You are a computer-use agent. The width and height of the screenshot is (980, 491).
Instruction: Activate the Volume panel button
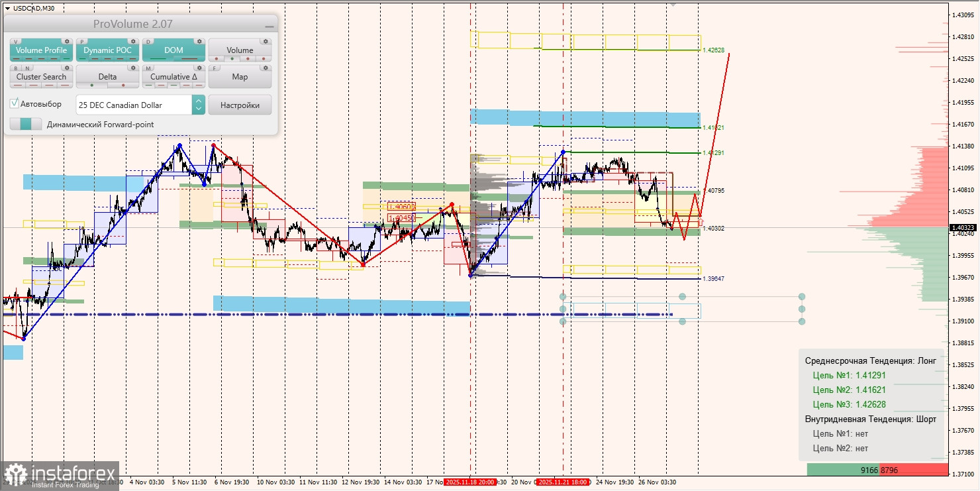[x=240, y=50]
